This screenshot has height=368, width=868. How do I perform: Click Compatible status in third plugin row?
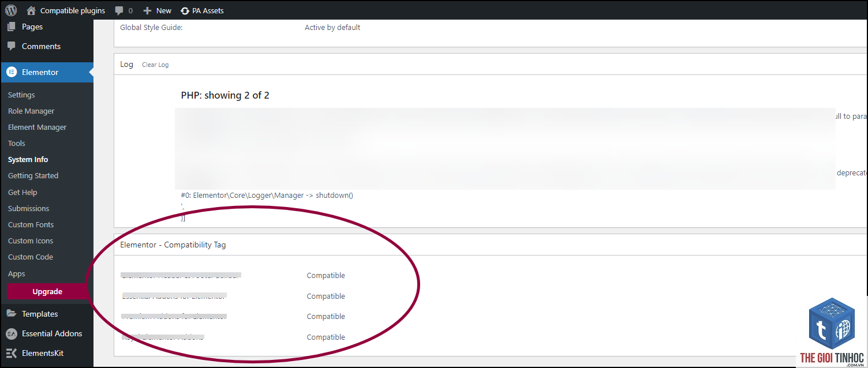coord(325,316)
